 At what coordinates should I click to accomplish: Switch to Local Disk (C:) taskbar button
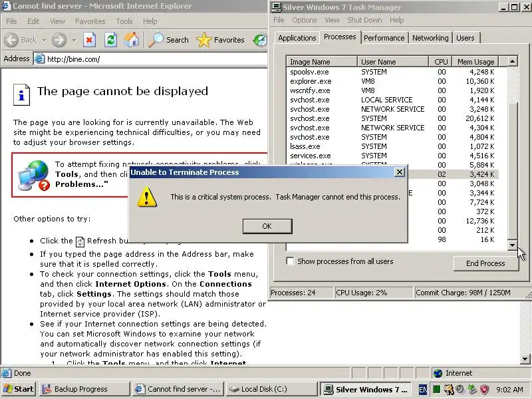[271, 389]
